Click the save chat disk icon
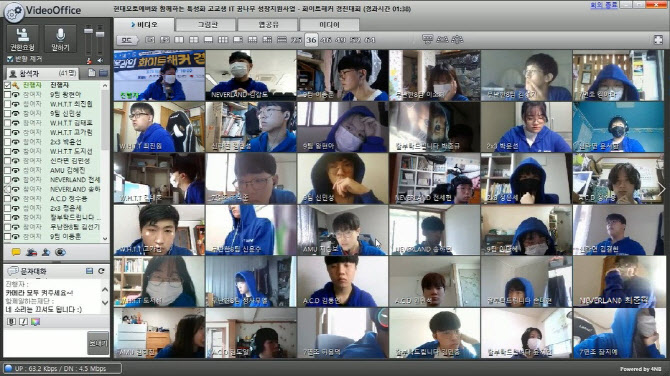 click(89, 271)
